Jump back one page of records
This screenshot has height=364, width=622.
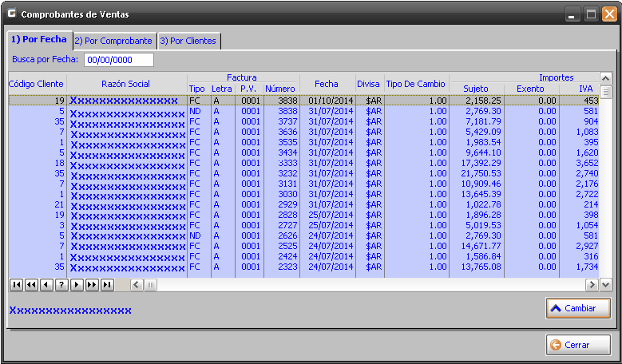pyautogui.click(x=31, y=285)
